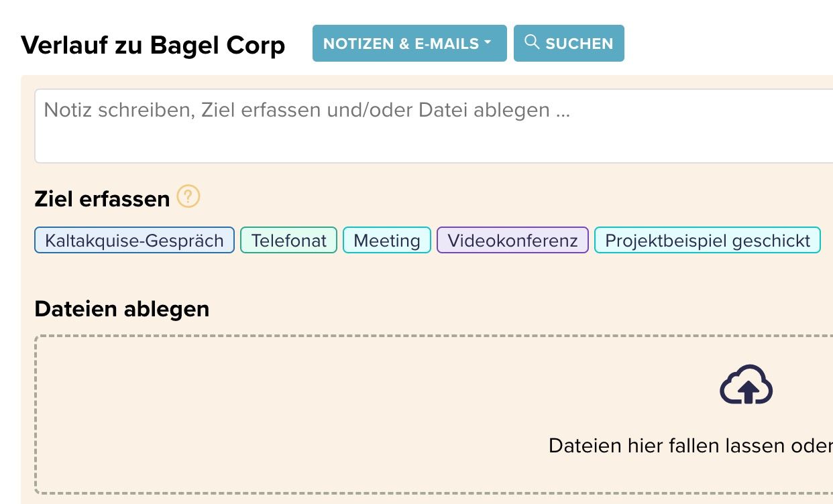Screen dimensions: 833x504
Task: Enable the Videokonferenz goal tag
Action: tap(512, 240)
